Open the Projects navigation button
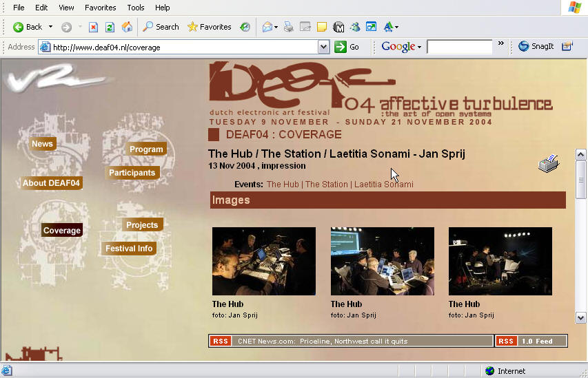 (142, 224)
